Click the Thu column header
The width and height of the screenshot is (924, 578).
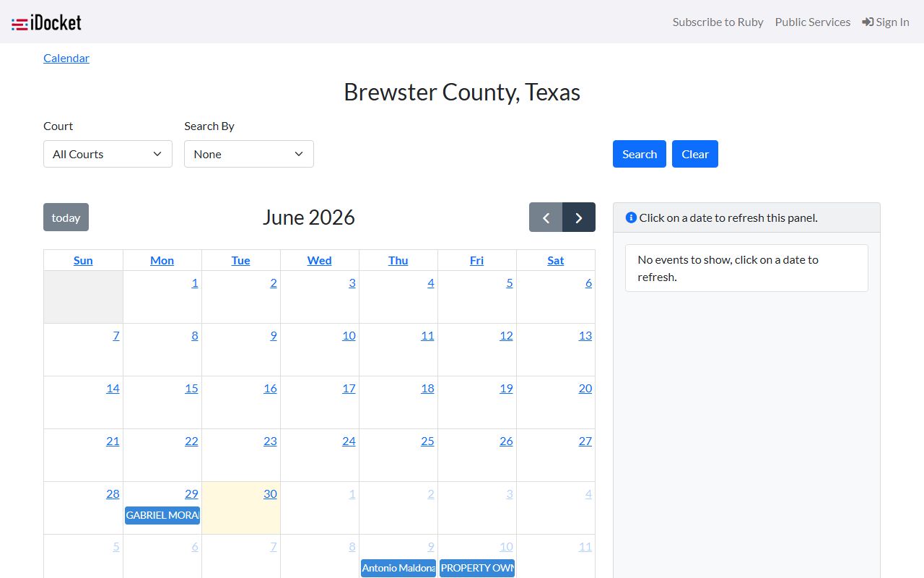point(398,260)
